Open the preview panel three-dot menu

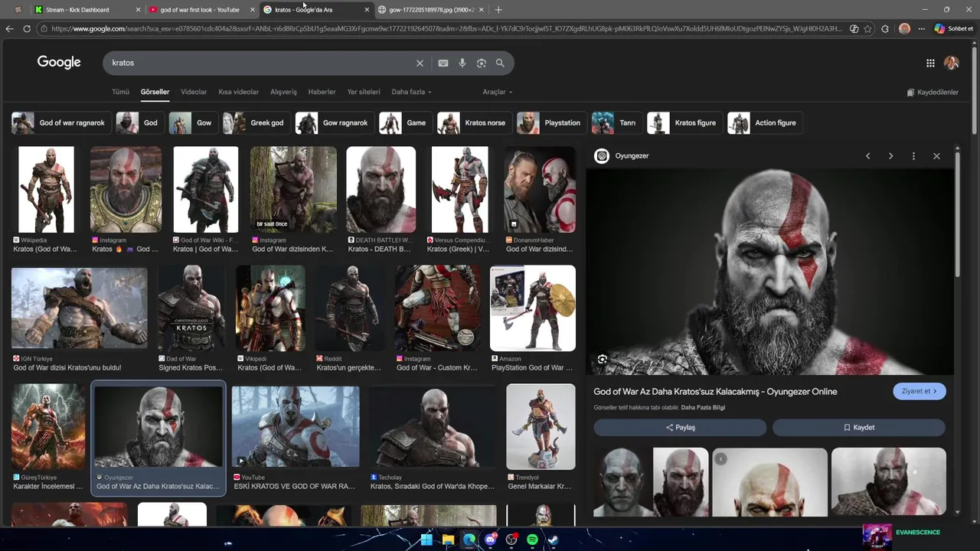[913, 156]
